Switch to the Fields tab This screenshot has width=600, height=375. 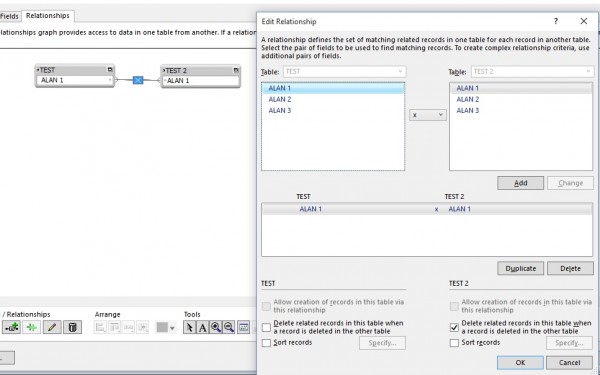click(x=9, y=16)
